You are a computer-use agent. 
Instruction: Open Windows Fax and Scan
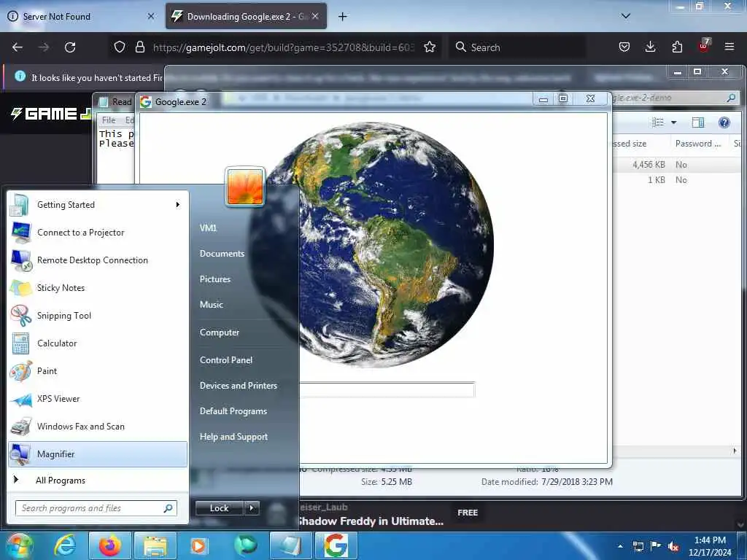98,426
